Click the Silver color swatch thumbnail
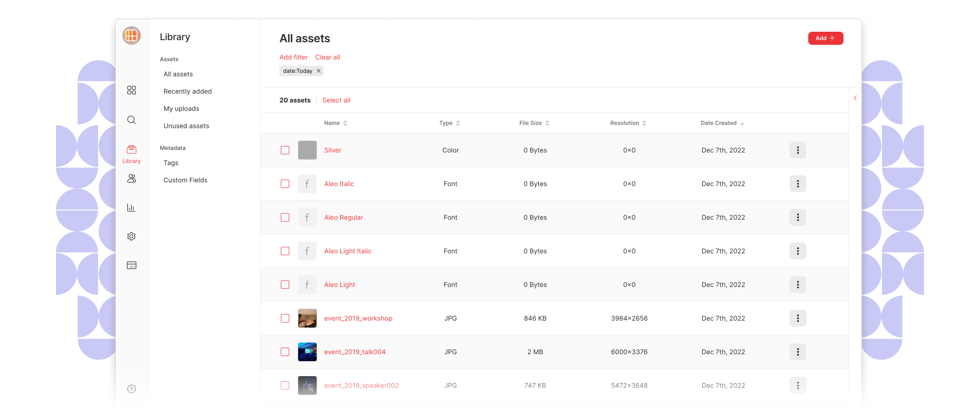This screenshot has width=980, height=420. pyautogui.click(x=307, y=150)
